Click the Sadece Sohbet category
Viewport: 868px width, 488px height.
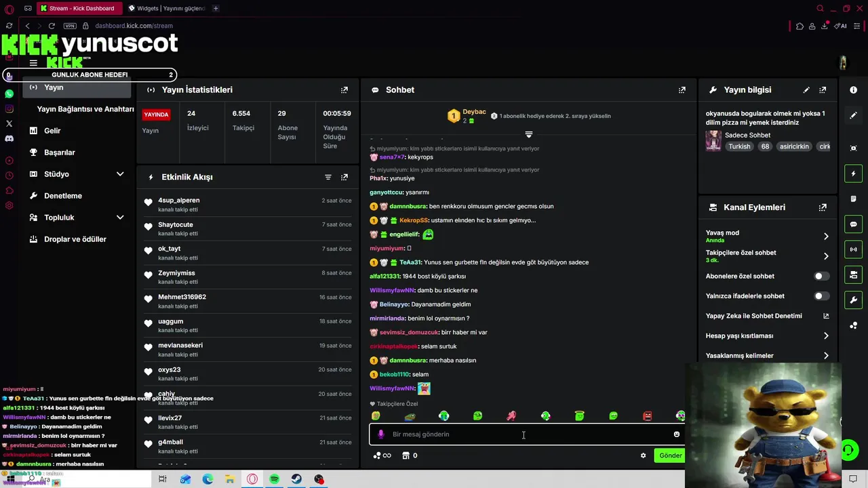[747, 136]
